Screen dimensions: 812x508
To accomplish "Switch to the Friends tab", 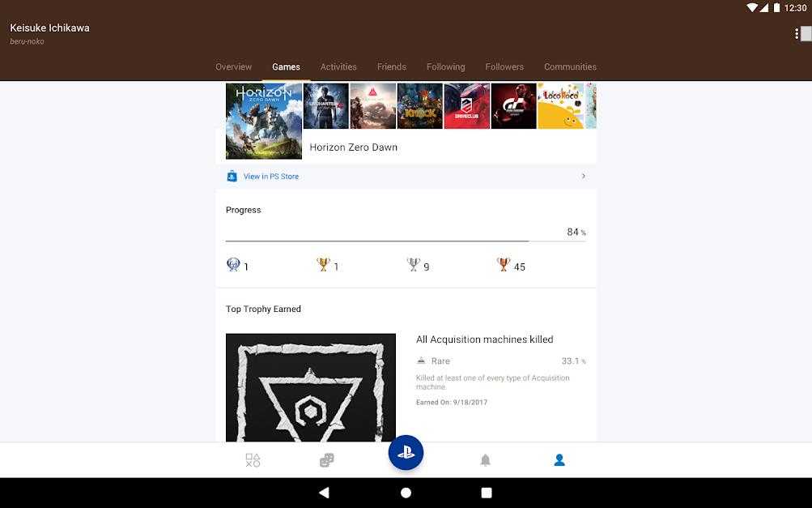I will 392,66.
